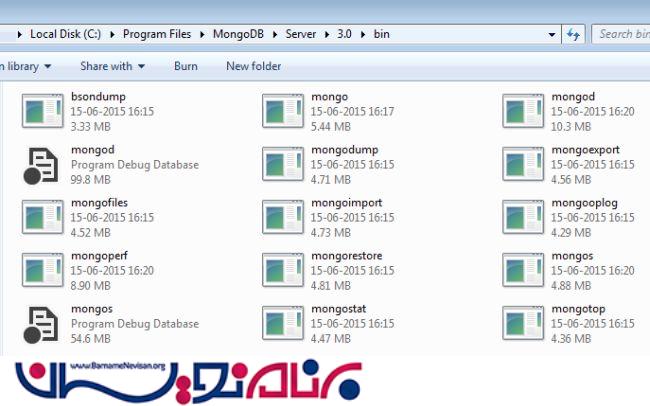Select the mongostat application icon

283,323
